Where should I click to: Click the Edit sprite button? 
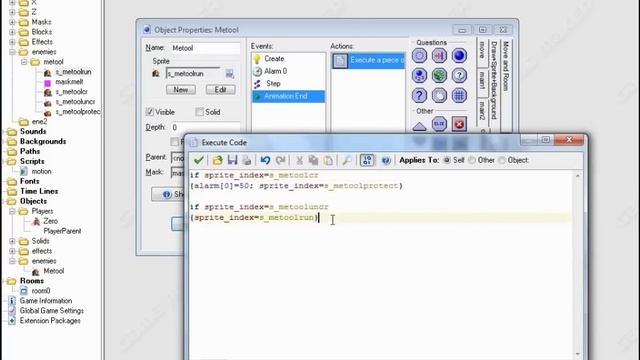pos(220,89)
